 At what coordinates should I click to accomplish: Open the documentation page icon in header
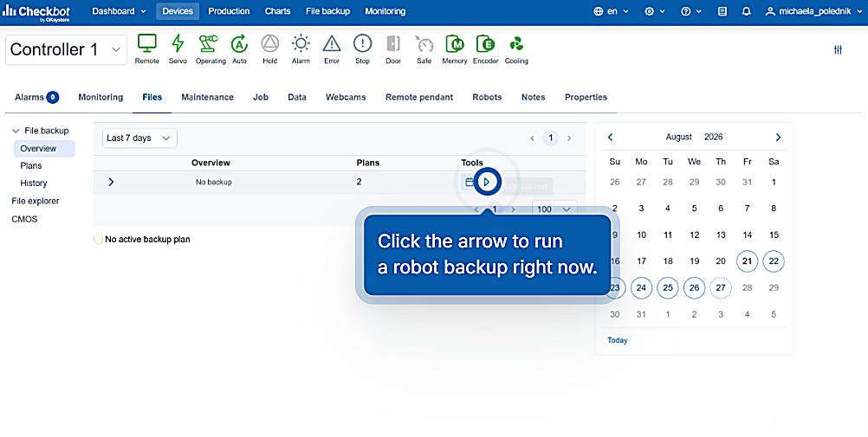point(722,11)
